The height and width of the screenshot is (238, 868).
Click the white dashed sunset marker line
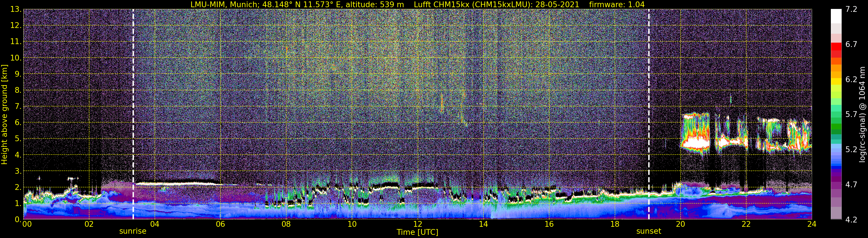coord(649,114)
